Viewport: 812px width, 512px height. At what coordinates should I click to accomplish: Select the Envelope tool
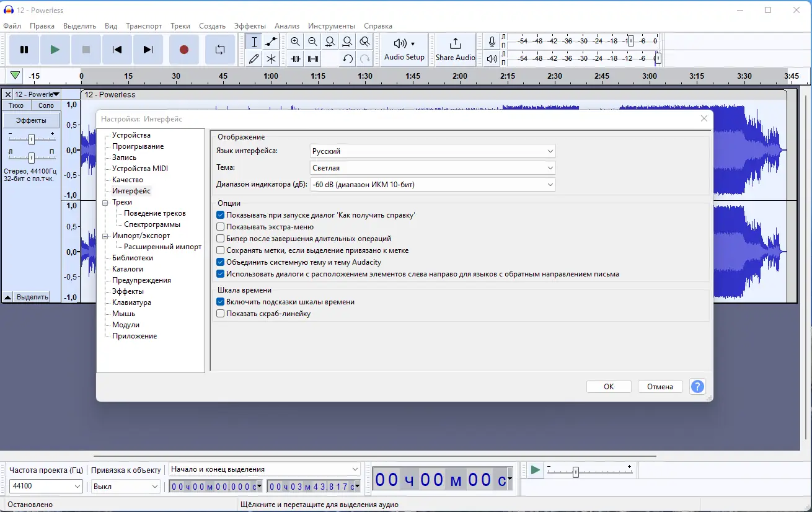271,42
